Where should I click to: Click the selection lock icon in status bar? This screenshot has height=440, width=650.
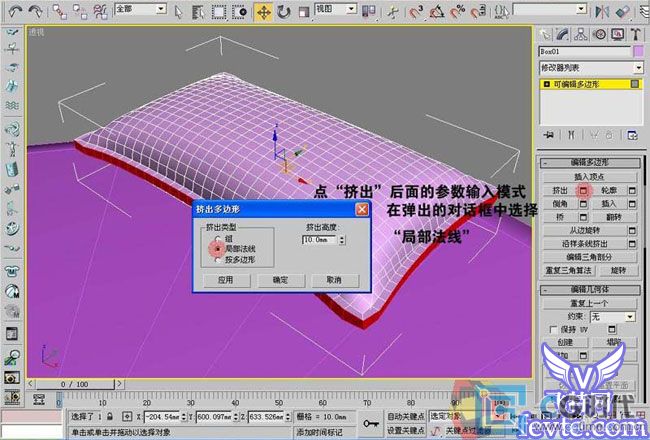tap(111, 415)
